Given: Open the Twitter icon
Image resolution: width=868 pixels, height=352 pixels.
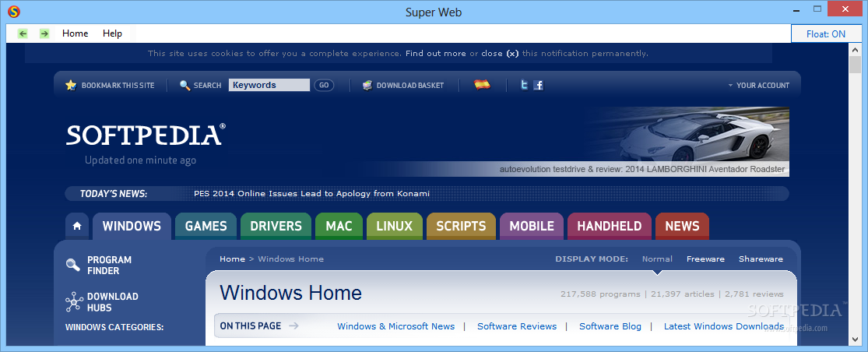Looking at the screenshot, I should 524,85.
